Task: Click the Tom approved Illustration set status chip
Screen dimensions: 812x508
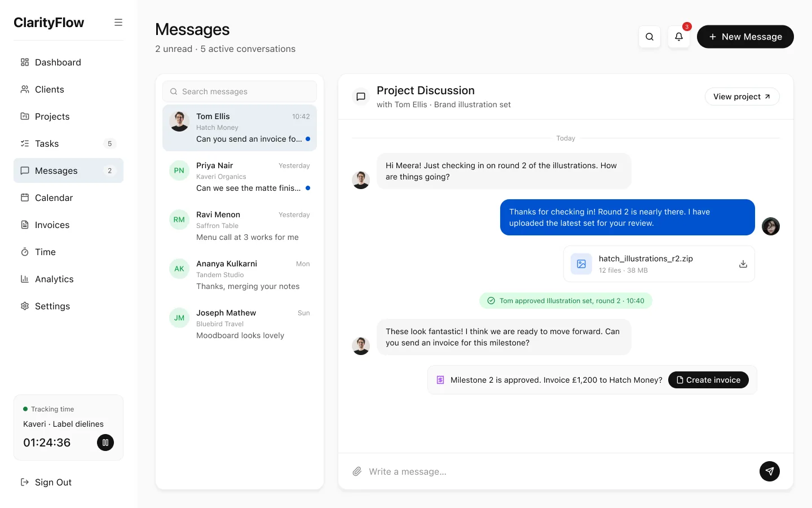Action: point(566,301)
